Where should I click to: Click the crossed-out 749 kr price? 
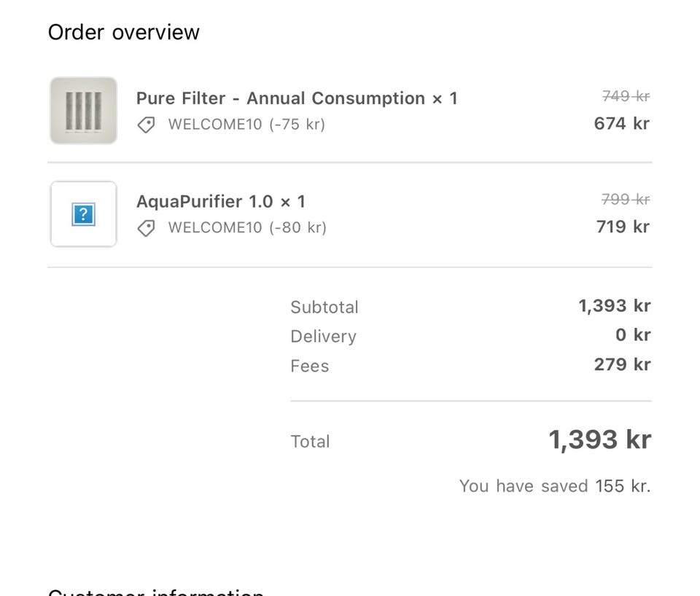coord(626,96)
